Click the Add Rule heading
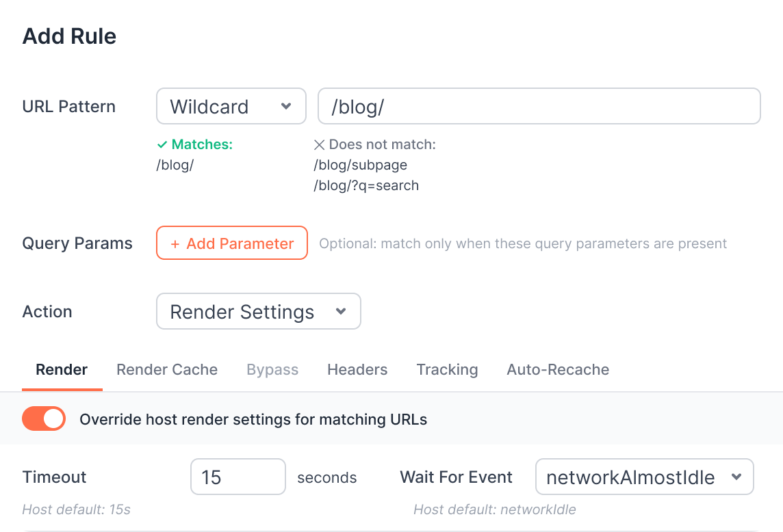783x532 pixels. pos(69,36)
